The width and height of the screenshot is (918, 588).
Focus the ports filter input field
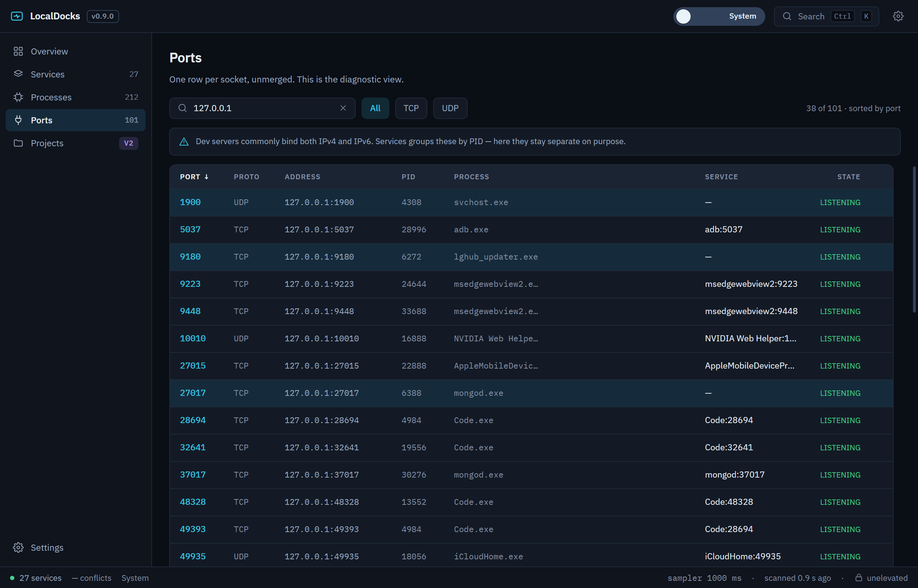262,108
